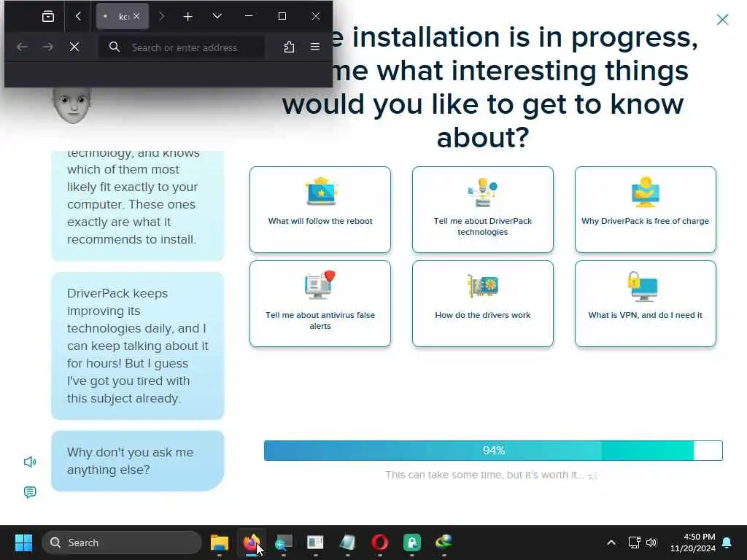This screenshot has width=747, height=560.
Task: Open Opera browser from the taskbar
Action: (x=379, y=542)
